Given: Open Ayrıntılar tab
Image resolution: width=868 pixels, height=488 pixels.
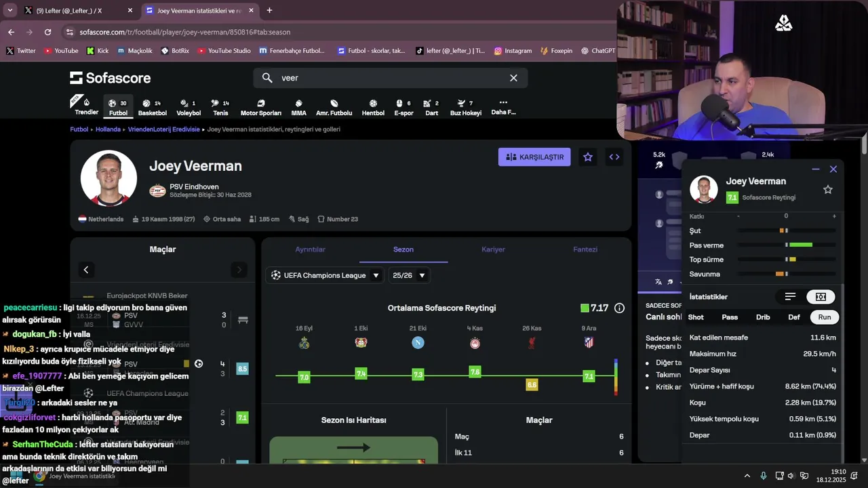Looking at the screenshot, I should click(310, 249).
